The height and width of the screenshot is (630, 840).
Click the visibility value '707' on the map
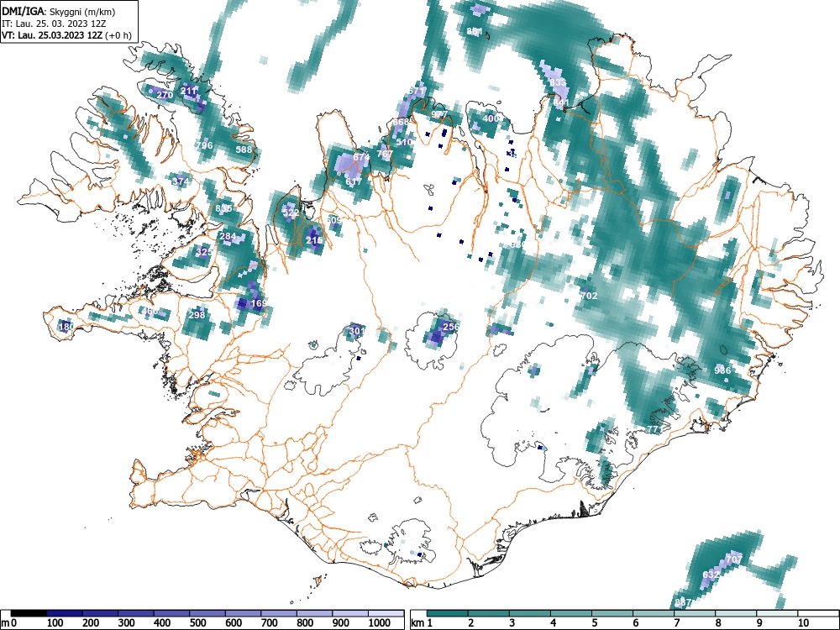click(734, 559)
